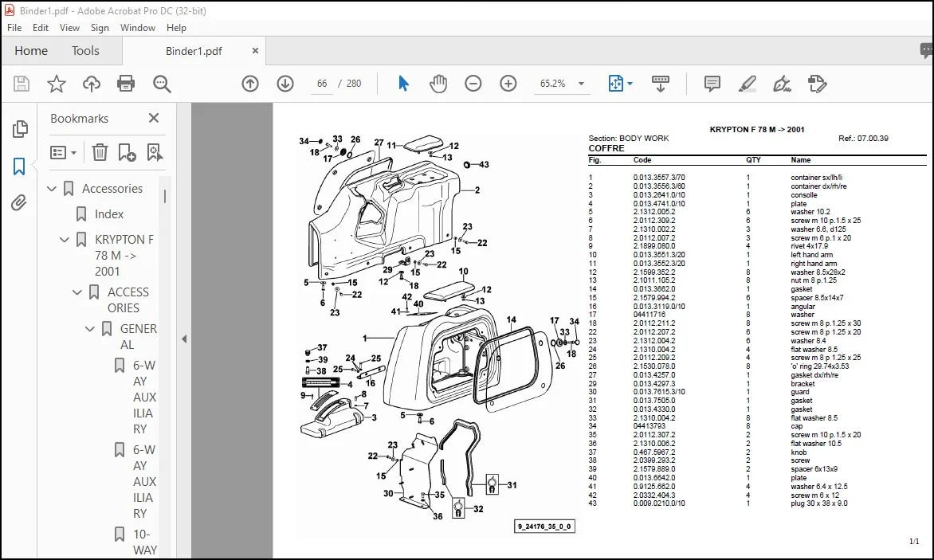934x560 pixels.
Task: Open the fit page options dropdown arrow
Action: [630, 84]
